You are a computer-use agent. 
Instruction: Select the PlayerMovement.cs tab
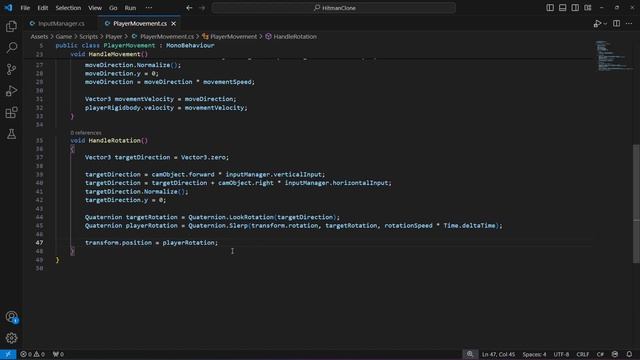(x=140, y=24)
